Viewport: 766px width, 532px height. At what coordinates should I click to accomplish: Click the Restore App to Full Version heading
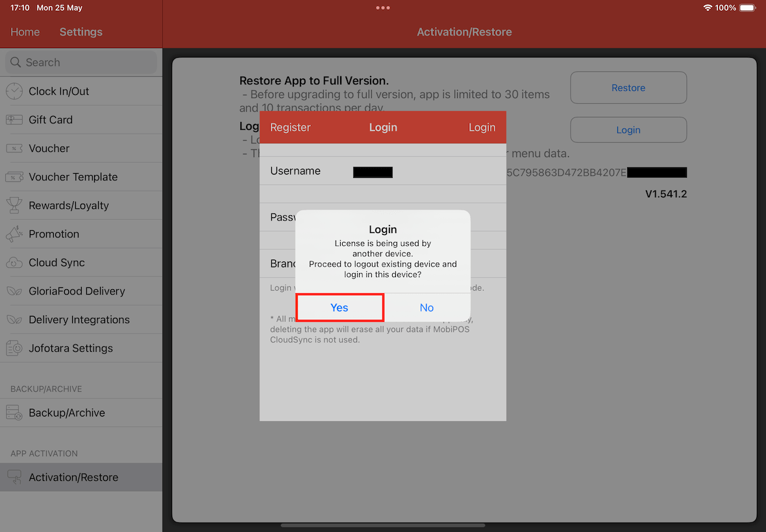point(314,80)
